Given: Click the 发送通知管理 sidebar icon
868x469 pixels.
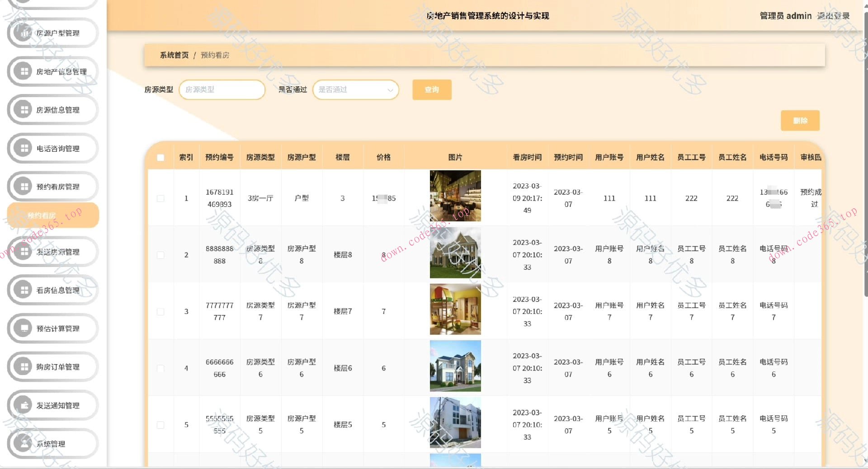Looking at the screenshot, I should (x=23, y=405).
